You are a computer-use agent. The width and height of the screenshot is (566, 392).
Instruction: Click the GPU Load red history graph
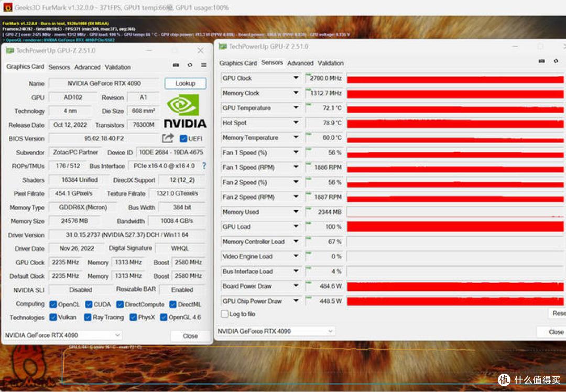[x=455, y=227]
